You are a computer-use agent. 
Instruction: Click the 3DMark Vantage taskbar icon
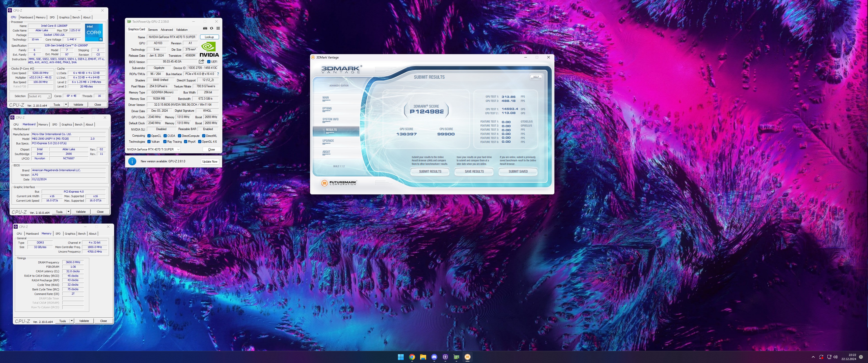[467, 357]
